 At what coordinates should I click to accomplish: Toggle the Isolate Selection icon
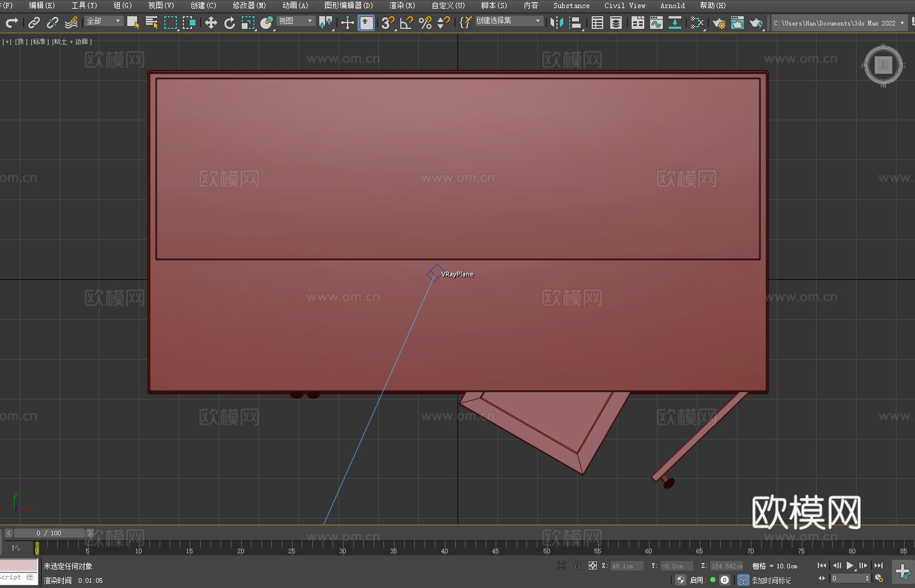click(561, 565)
